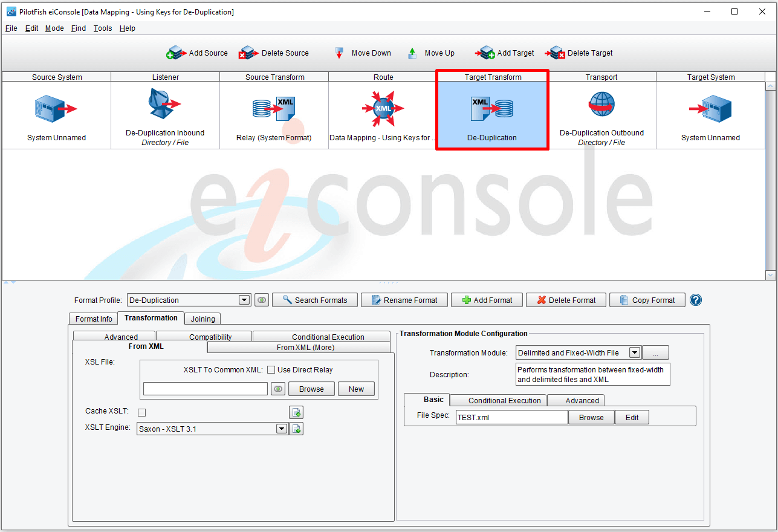Select the De-Duplication Inbound listener icon
This screenshot has height=532, width=778.
[x=164, y=104]
